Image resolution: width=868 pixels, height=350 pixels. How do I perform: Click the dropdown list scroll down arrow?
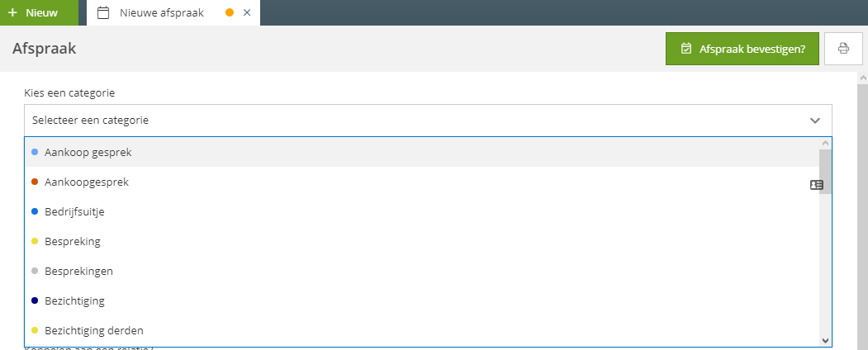pyautogui.click(x=825, y=341)
